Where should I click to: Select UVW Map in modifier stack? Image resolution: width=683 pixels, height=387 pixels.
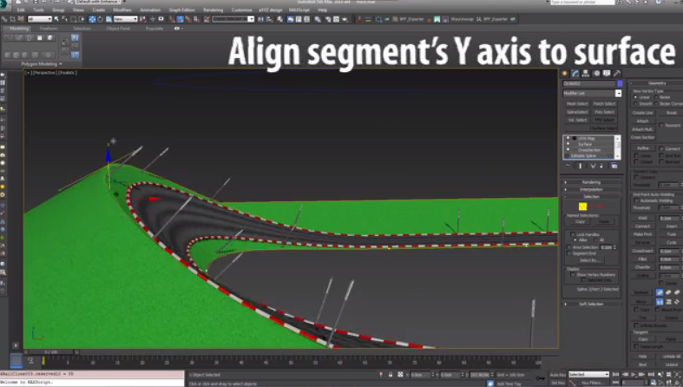[586, 138]
